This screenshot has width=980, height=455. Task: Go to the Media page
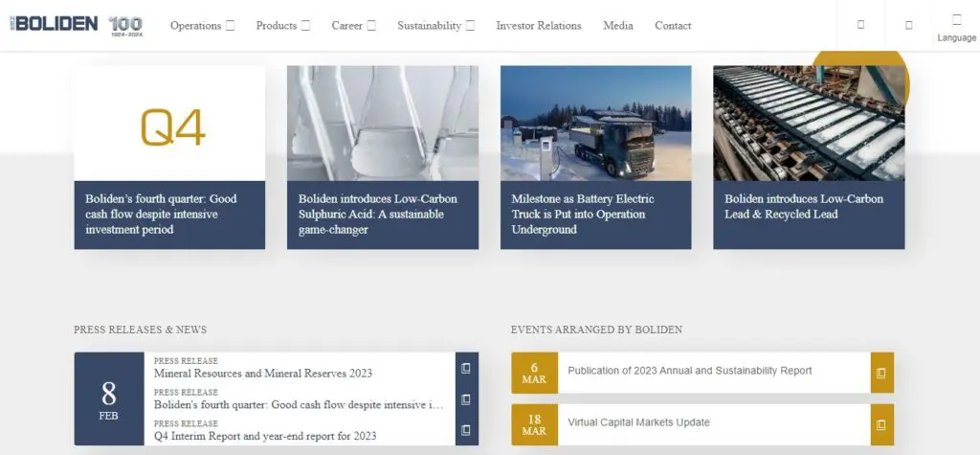tap(618, 26)
